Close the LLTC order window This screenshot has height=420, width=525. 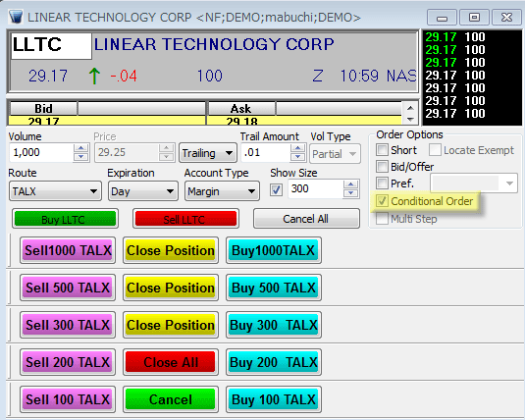[506, 18]
